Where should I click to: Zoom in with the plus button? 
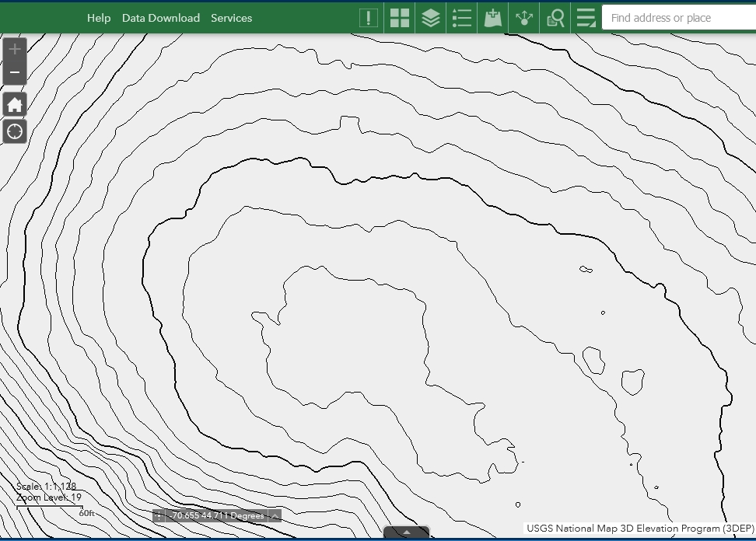15,50
